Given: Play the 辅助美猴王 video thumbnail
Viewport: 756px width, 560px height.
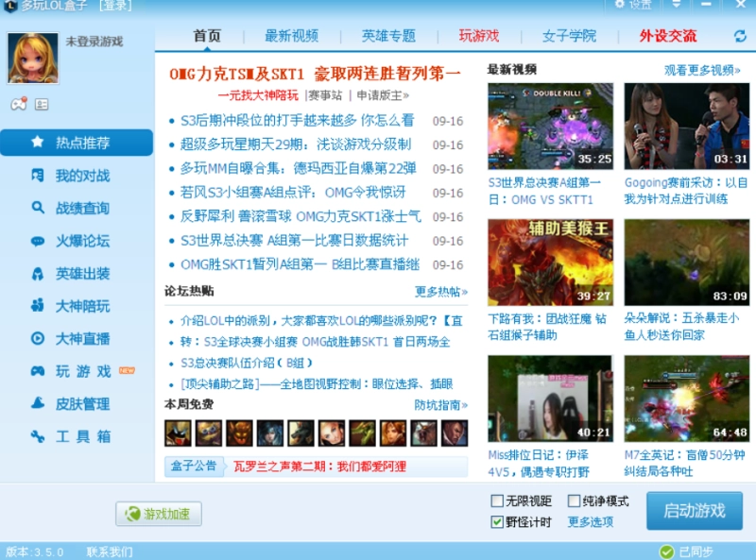Looking at the screenshot, I should [x=551, y=263].
